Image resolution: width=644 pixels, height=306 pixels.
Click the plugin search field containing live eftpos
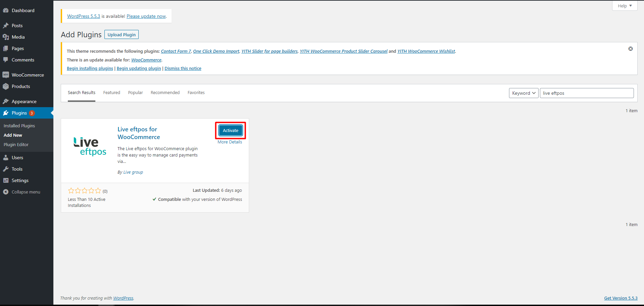coord(587,93)
